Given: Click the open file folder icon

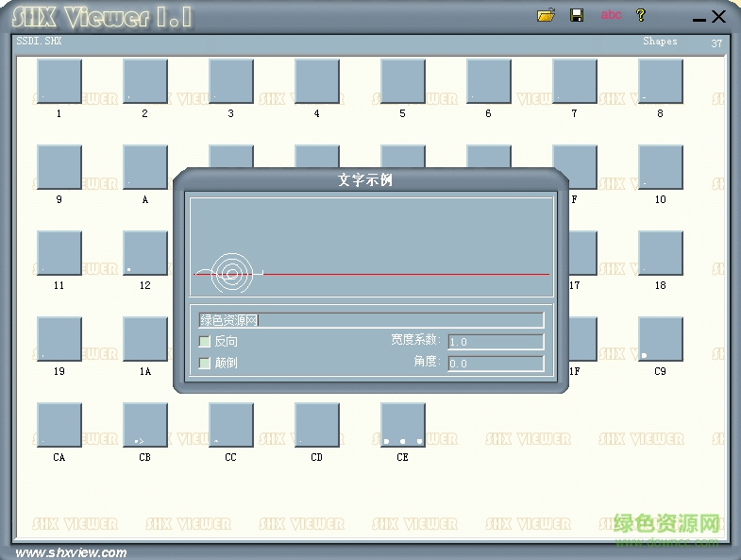Looking at the screenshot, I should [x=546, y=15].
